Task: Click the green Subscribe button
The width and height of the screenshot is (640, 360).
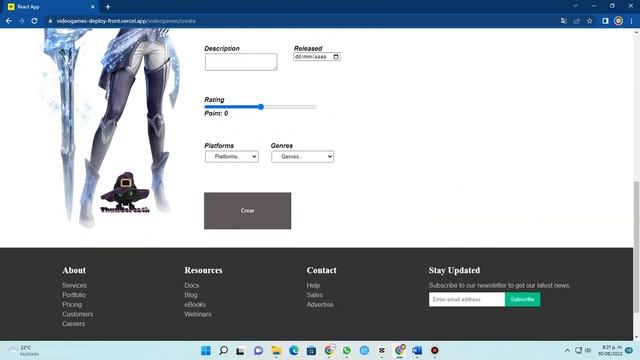Action: pos(522,299)
